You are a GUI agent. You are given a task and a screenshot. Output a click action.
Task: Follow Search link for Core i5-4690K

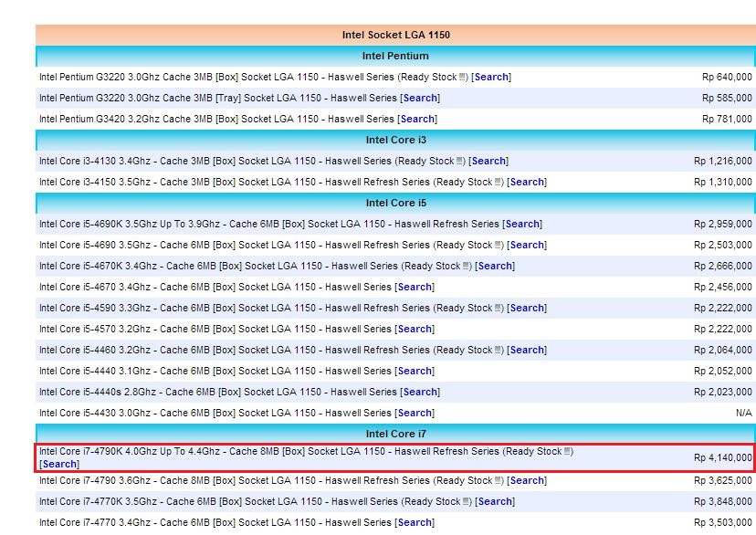coord(522,225)
